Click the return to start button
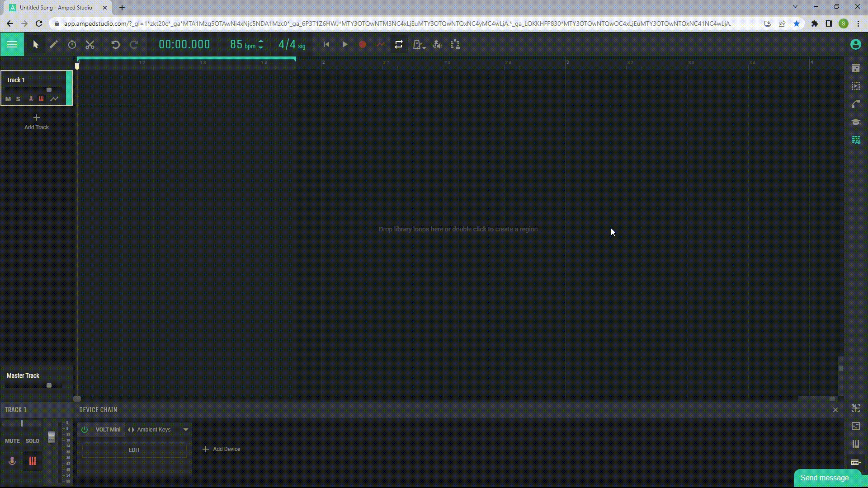 coord(326,45)
